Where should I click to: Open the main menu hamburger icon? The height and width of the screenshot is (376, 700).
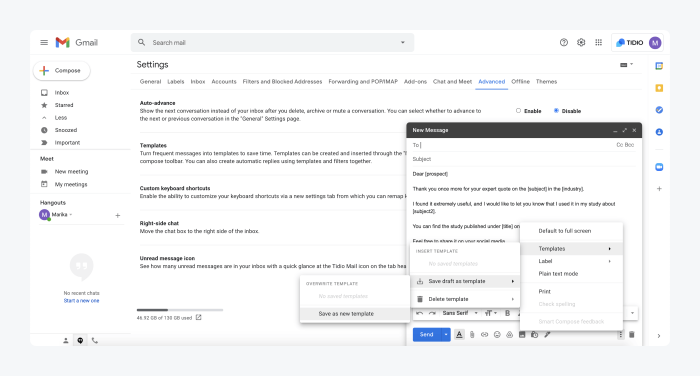pos(44,42)
